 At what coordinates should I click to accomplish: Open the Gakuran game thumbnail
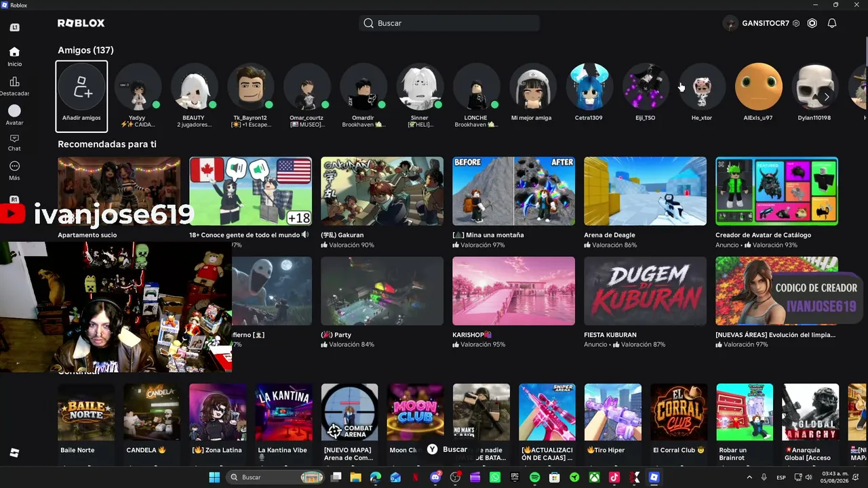(x=382, y=191)
